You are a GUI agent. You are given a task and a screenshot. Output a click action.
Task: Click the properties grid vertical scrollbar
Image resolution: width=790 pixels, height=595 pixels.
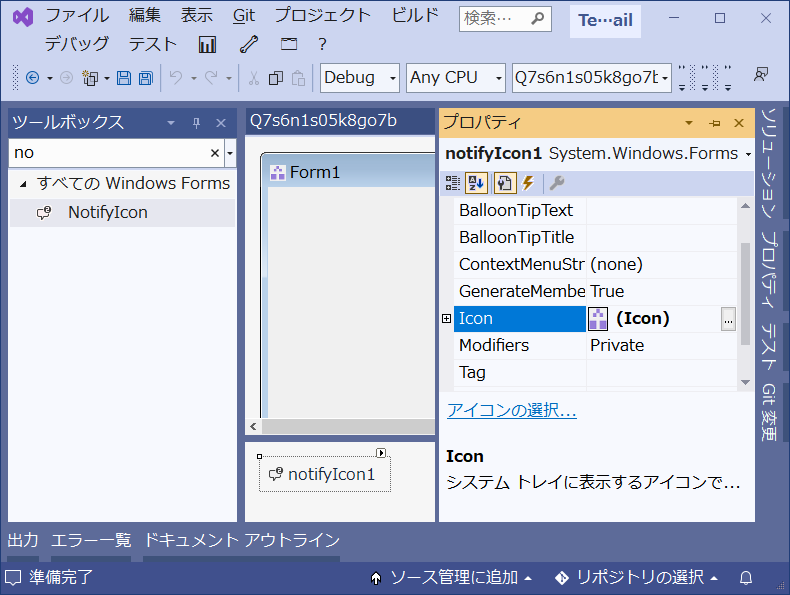(x=744, y=290)
